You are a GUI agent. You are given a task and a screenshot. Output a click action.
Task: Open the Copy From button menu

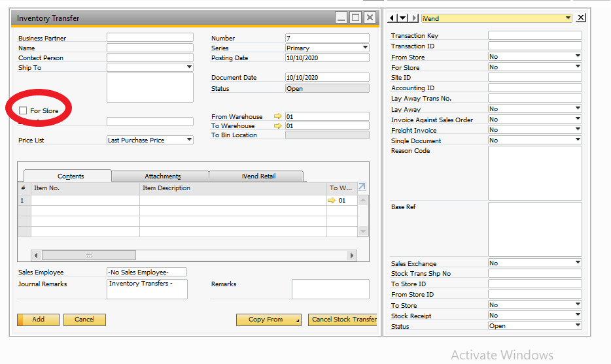[268, 320]
